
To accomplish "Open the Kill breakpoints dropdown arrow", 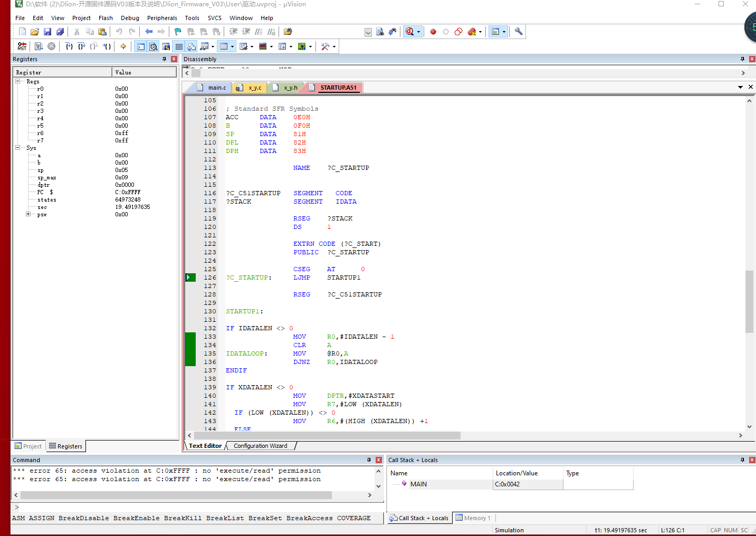I will click(x=480, y=32).
